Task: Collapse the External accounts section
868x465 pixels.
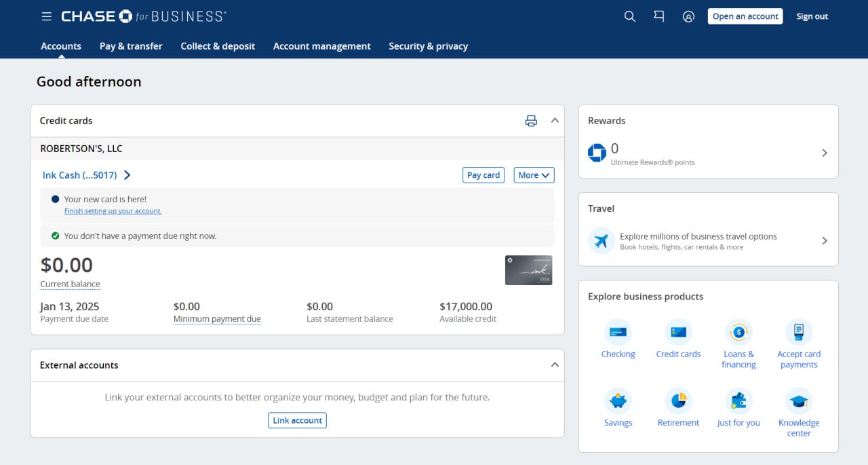Action: click(x=555, y=365)
